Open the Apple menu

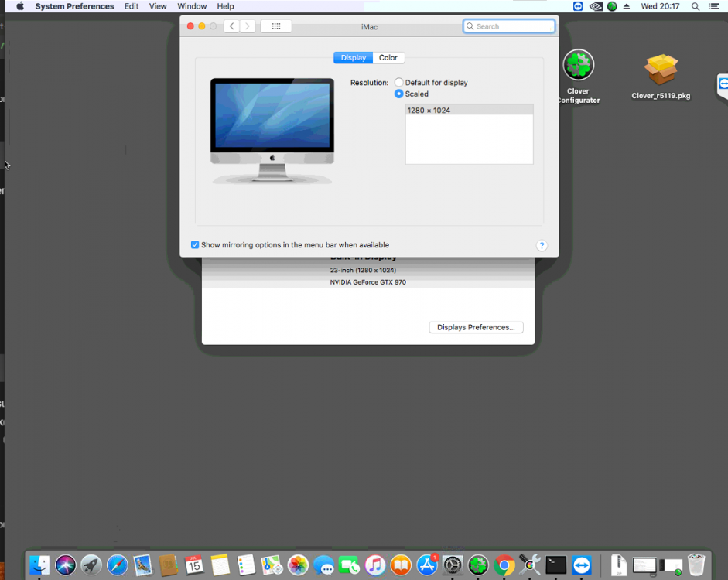click(20, 6)
